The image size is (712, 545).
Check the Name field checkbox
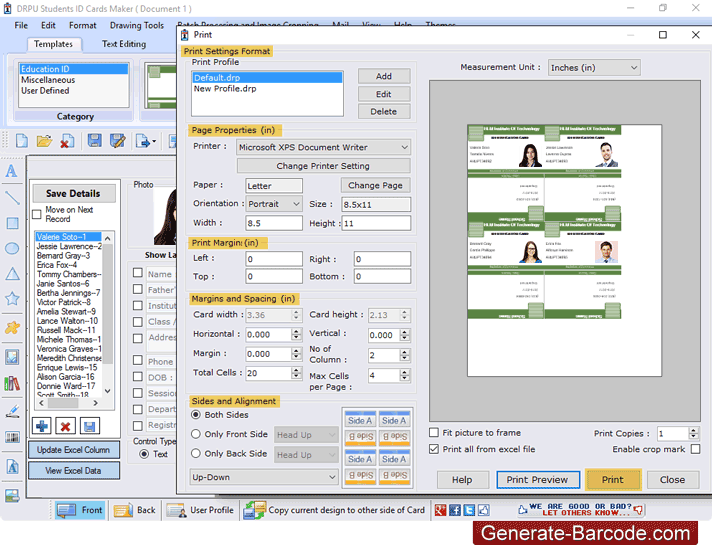click(x=138, y=272)
